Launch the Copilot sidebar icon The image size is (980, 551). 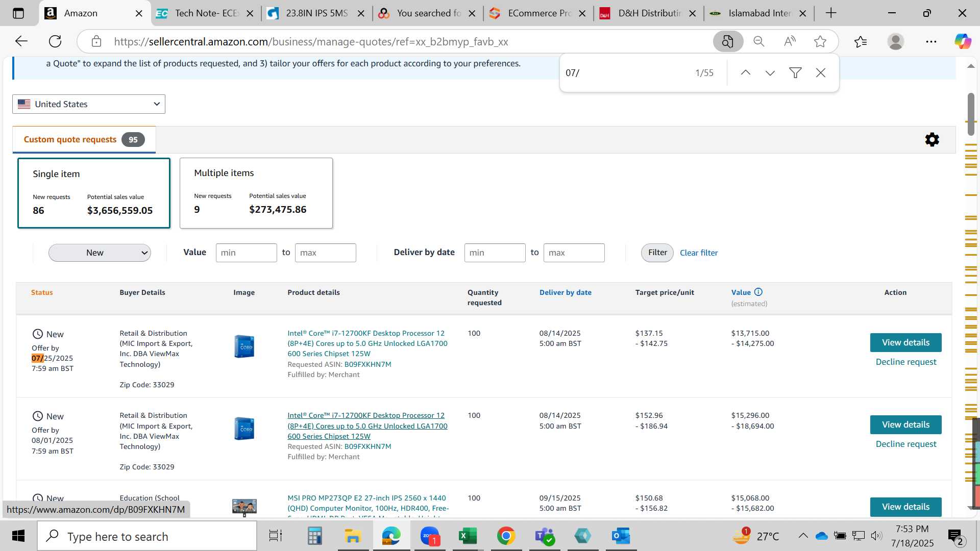pyautogui.click(x=963, y=41)
